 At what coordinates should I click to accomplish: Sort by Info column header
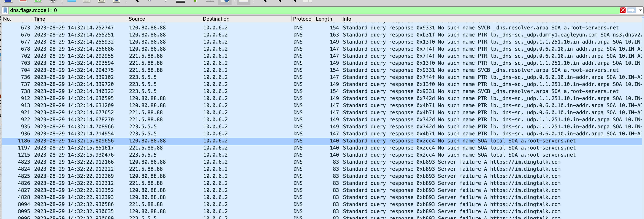tap(491, 19)
